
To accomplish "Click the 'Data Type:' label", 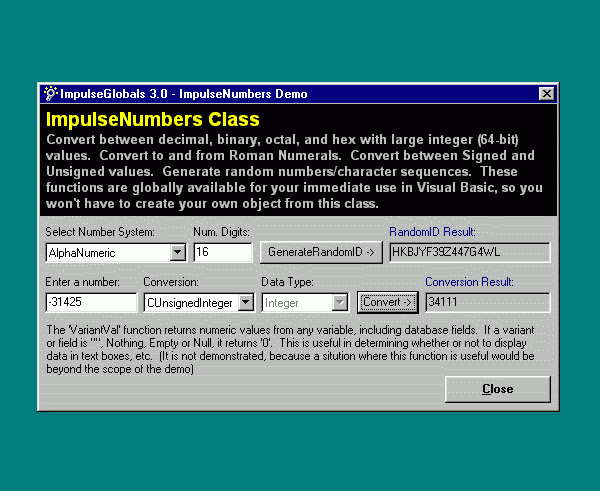I will coord(287,282).
